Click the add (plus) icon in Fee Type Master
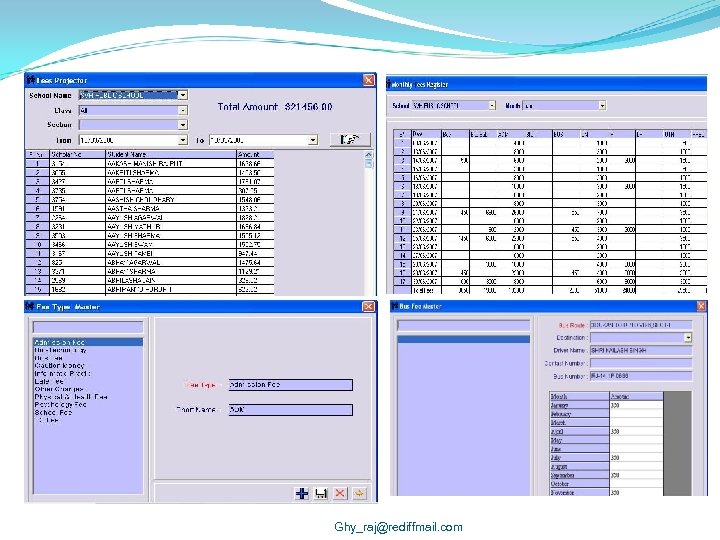The height and width of the screenshot is (540, 720). click(302, 493)
